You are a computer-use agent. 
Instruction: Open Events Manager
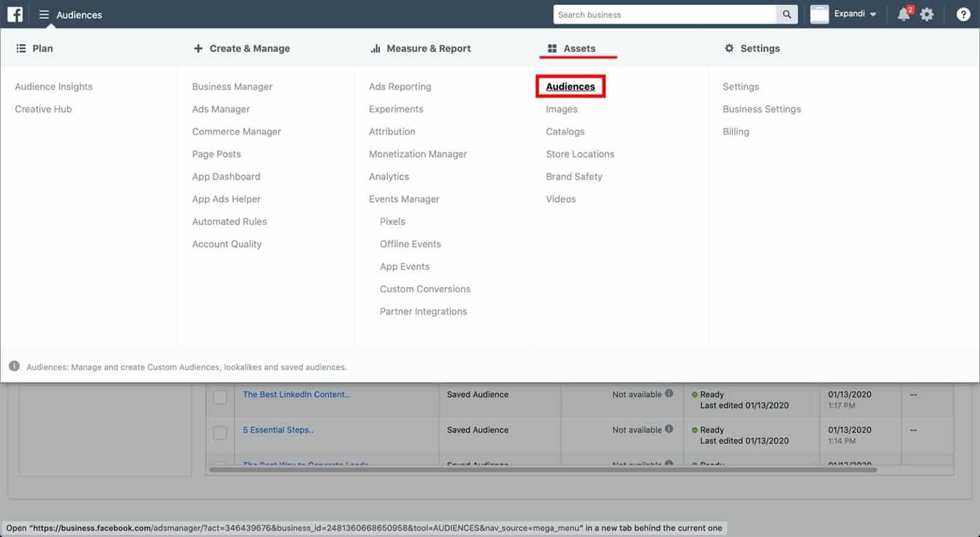[404, 199]
